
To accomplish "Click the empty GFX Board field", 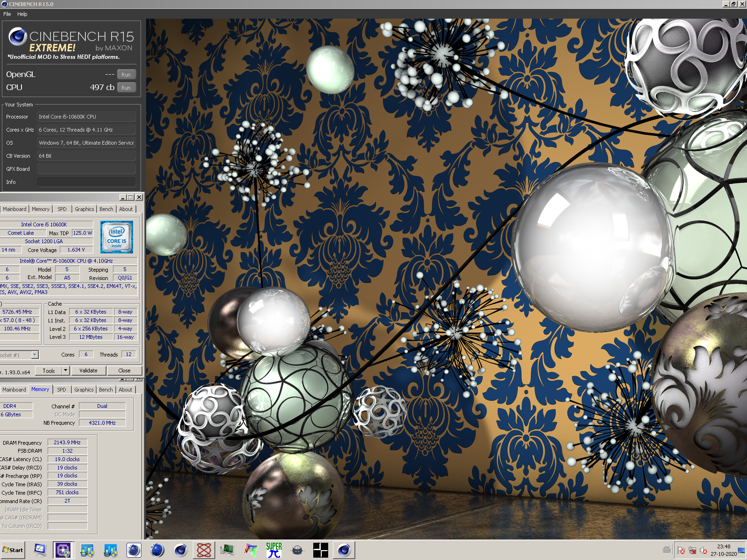I will [86, 169].
